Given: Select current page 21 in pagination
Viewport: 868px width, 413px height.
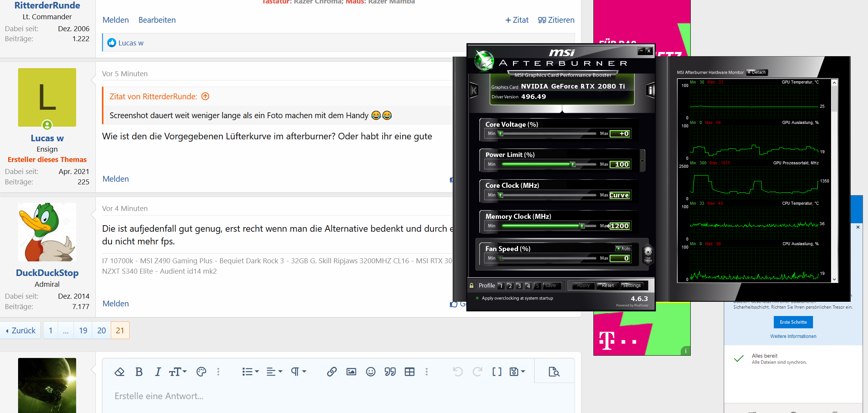Looking at the screenshot, I should (x=120, y=330).
